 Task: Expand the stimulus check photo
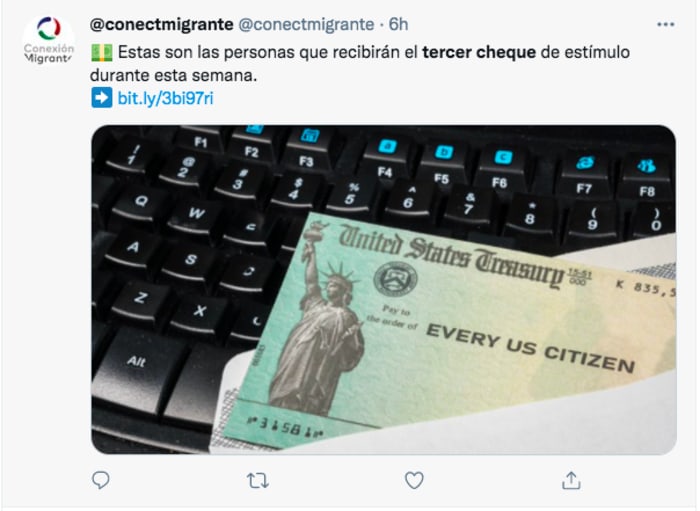[383, 290]
